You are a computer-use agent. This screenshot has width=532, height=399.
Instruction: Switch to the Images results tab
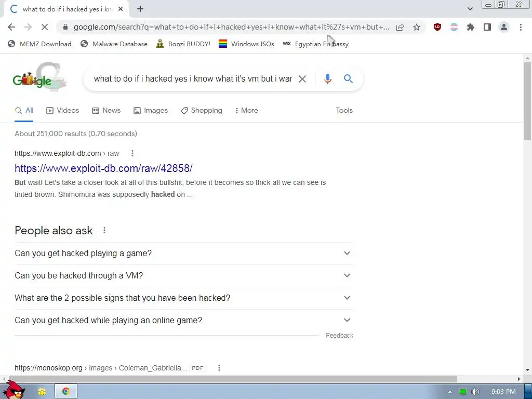pos(151,111)
